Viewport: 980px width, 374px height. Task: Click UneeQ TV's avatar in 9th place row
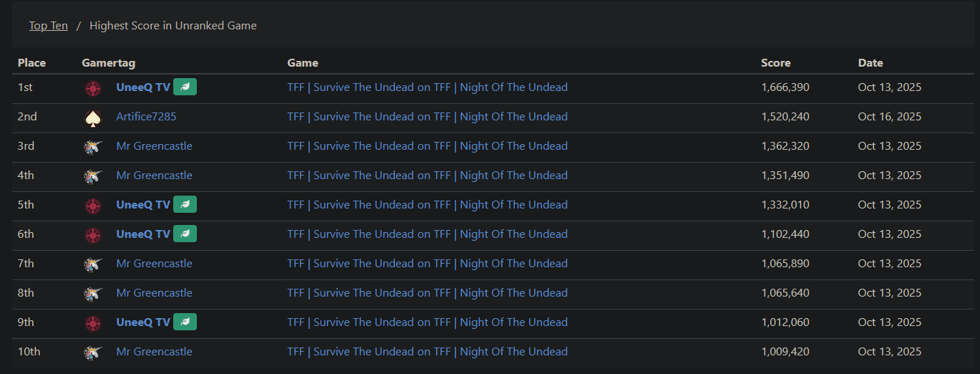tap(92, 322)
